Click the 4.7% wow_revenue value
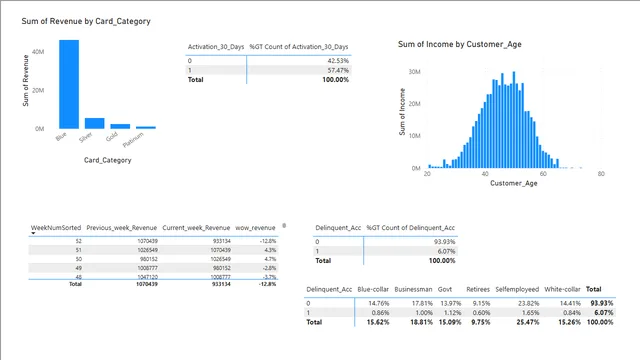This screenshot has height=360, width=640. coord(270,259)
